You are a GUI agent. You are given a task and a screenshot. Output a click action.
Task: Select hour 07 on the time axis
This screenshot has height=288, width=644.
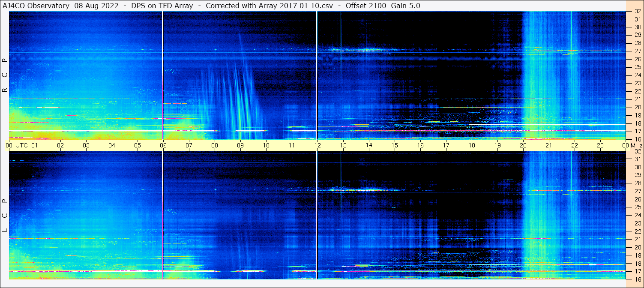[189, 145]
